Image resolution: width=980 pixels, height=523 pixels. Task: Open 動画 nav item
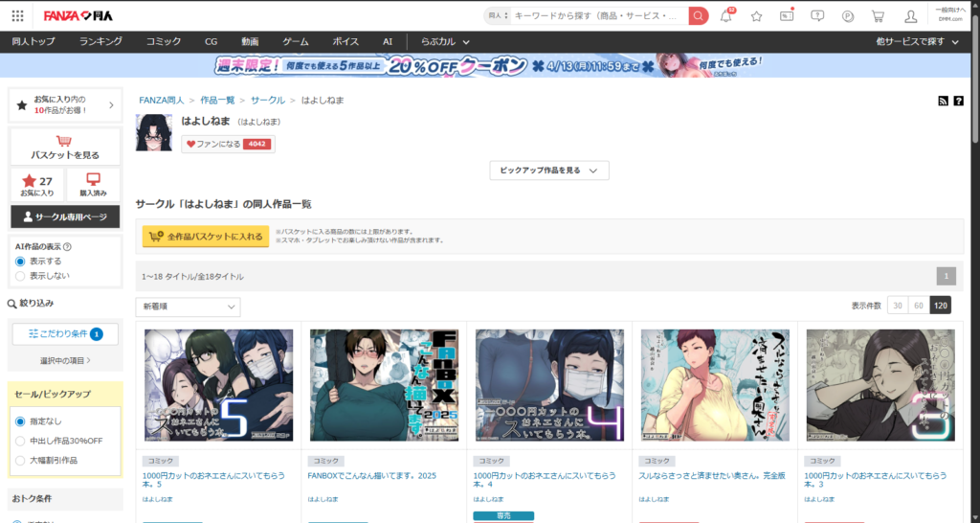coord(250,42)
